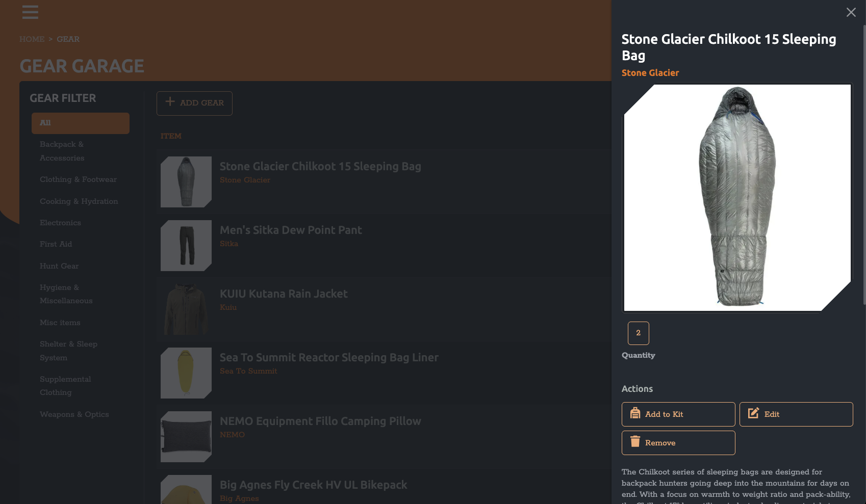Click the Chilkoot sleeping bag list thumbnail
The width and height of the screenshot is (866, 504).
point(186,182)
